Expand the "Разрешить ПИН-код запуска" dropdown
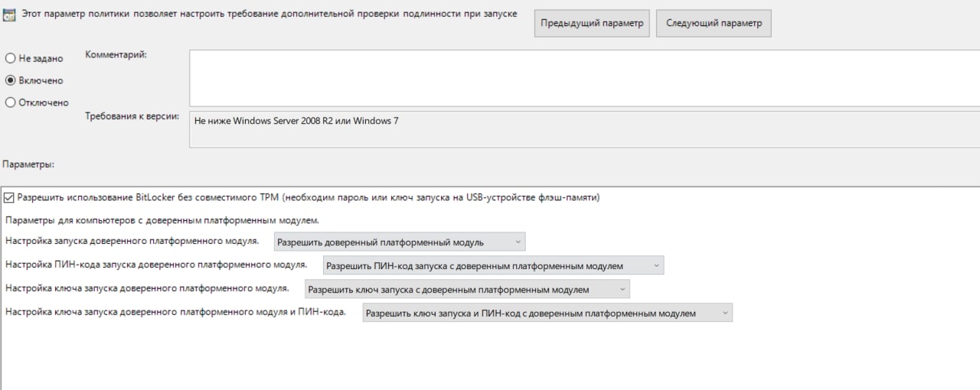The height and width of the screenshot is (390, 980). pyautogui.click(x=493, y=266)
